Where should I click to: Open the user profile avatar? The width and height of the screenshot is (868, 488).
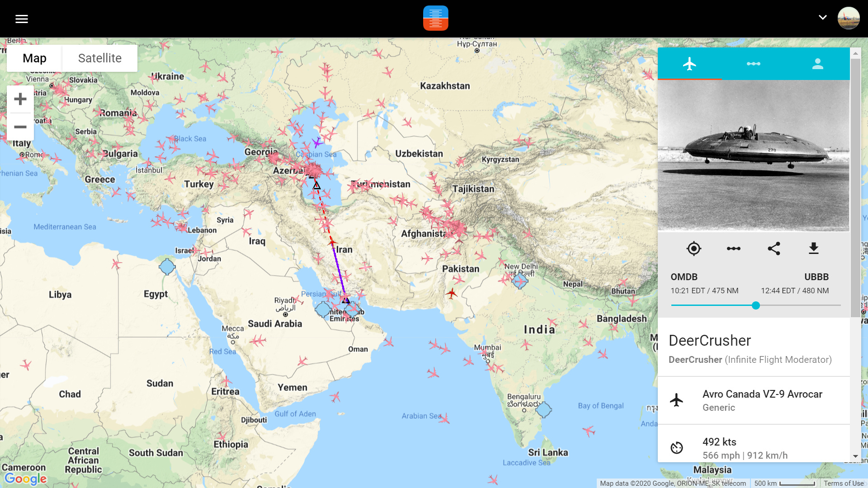coord(848,19)
